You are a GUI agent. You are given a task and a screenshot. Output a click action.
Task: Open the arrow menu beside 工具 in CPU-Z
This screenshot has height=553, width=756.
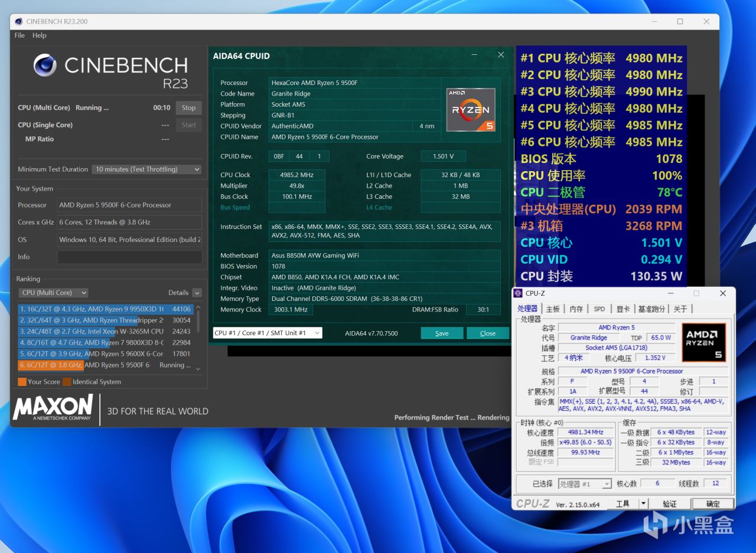point(644,503)
